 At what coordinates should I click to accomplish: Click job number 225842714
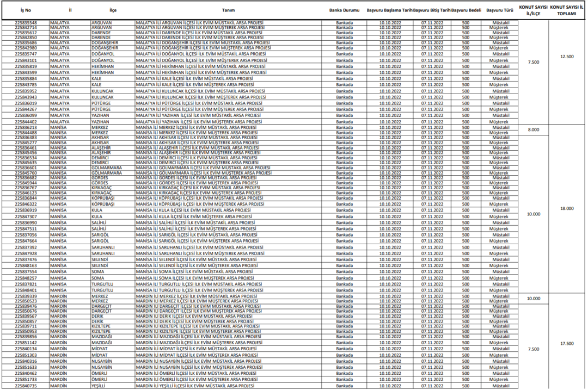click(26, 28)
